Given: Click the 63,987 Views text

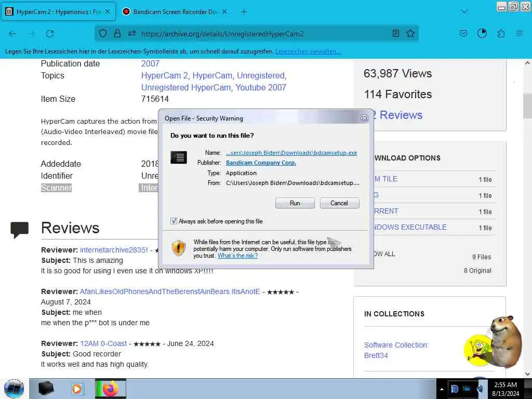Looking at the screenshot, I should (x=397, y=73).
